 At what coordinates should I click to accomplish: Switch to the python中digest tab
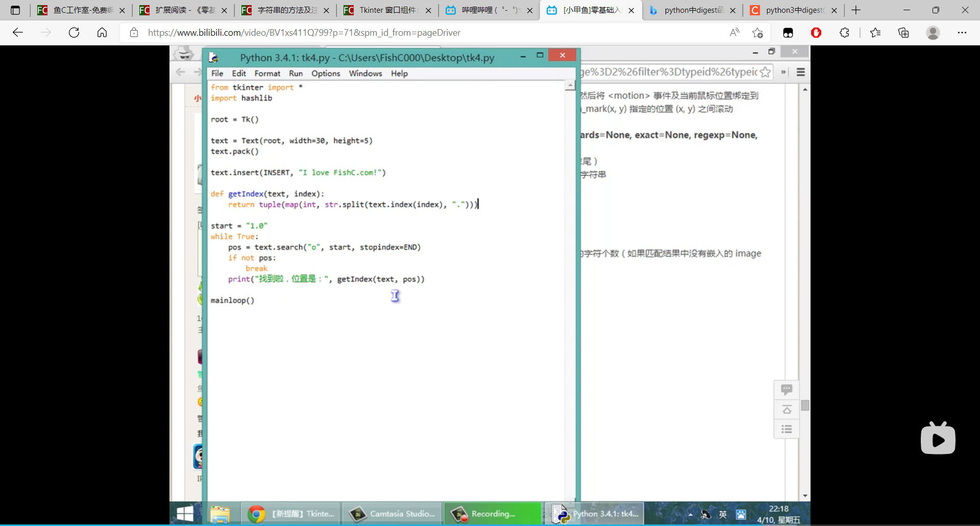tap(692, 10)
